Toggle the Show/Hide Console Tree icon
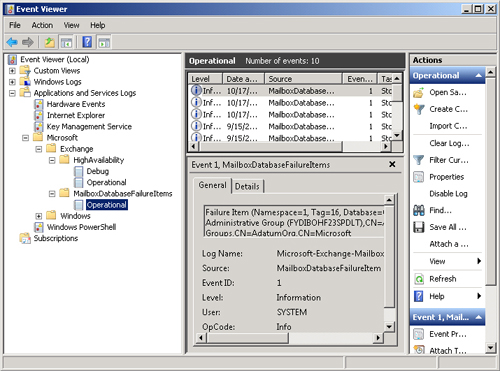Screen dimensions: 500x371 pos(66,43)
